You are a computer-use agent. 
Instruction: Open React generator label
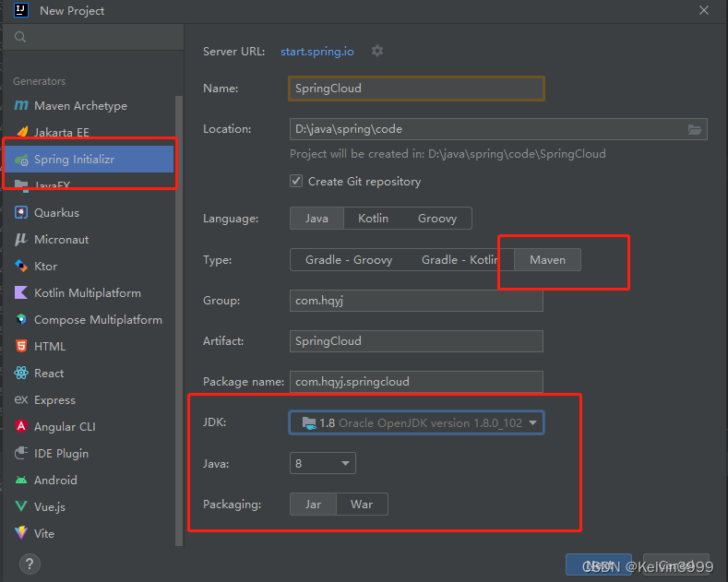(49, 374)
